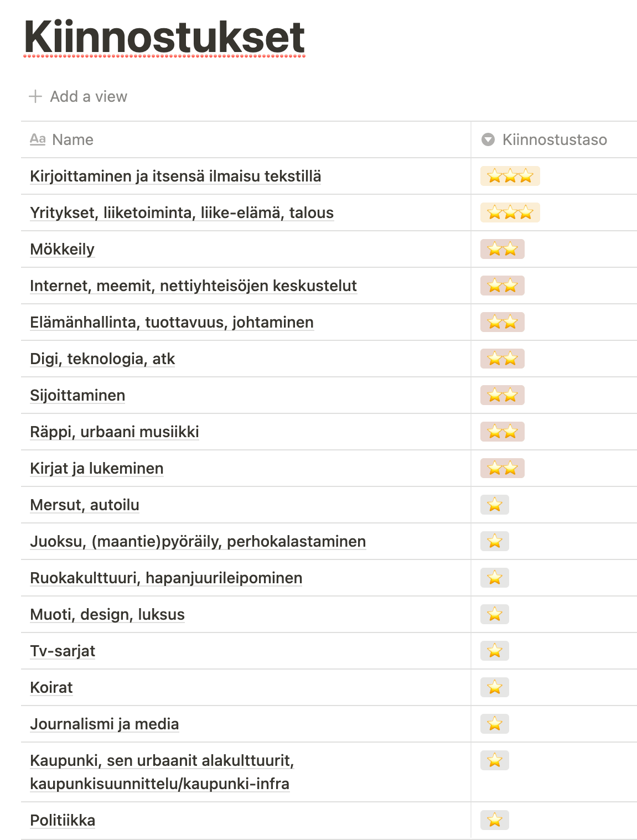Click the Aa text icon in Name header
Screen dimensions: 637x840
(38, 139)
